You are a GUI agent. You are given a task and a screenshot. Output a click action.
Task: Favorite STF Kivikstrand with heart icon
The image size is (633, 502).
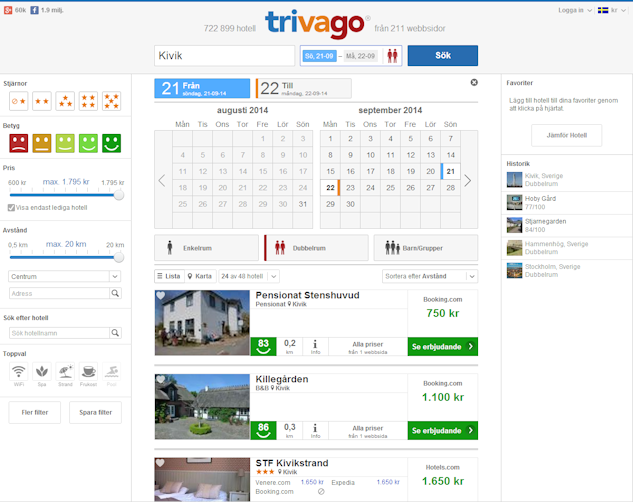point(160,463)
